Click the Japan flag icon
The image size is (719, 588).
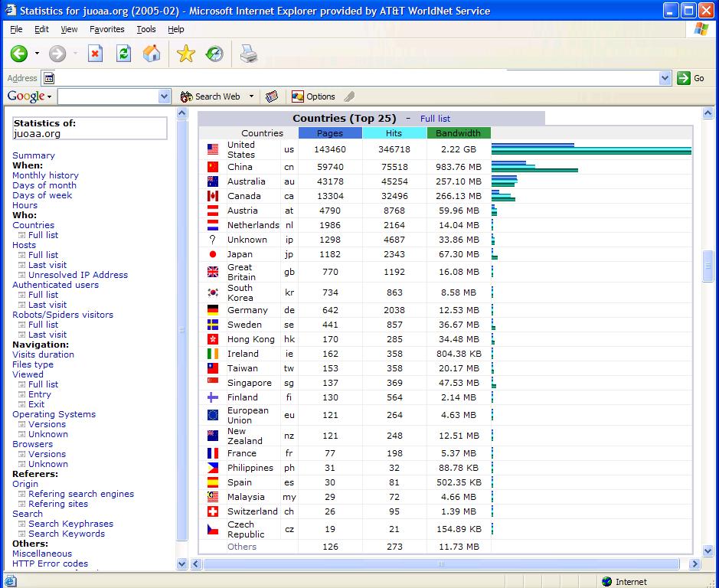point(213,254)
